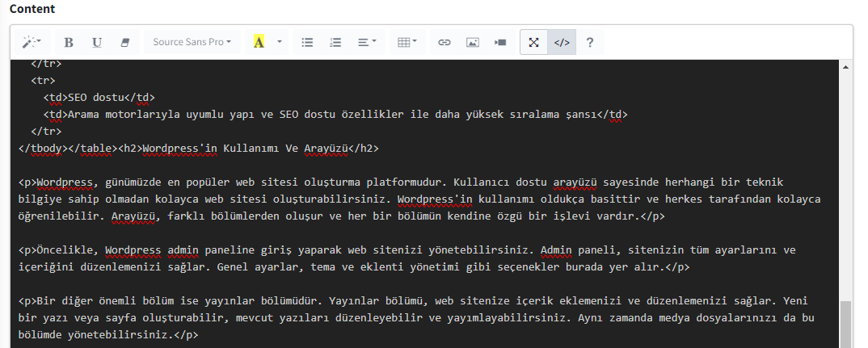Click the insert picture icon
The width and height of the screenshot is (868, 348).
(472, 42)
